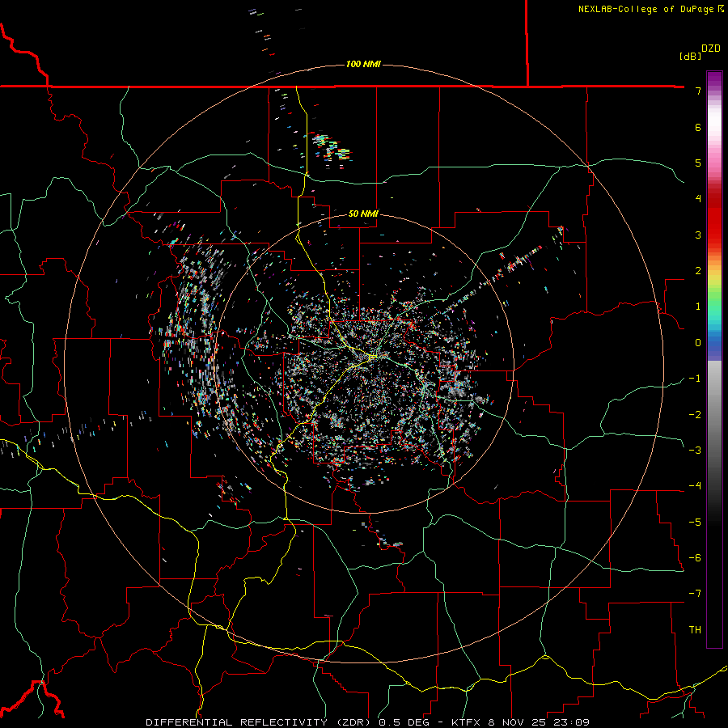728x728 pixels.
Task: Select the 4 value on the scale
Action: (x=698, y=199)
